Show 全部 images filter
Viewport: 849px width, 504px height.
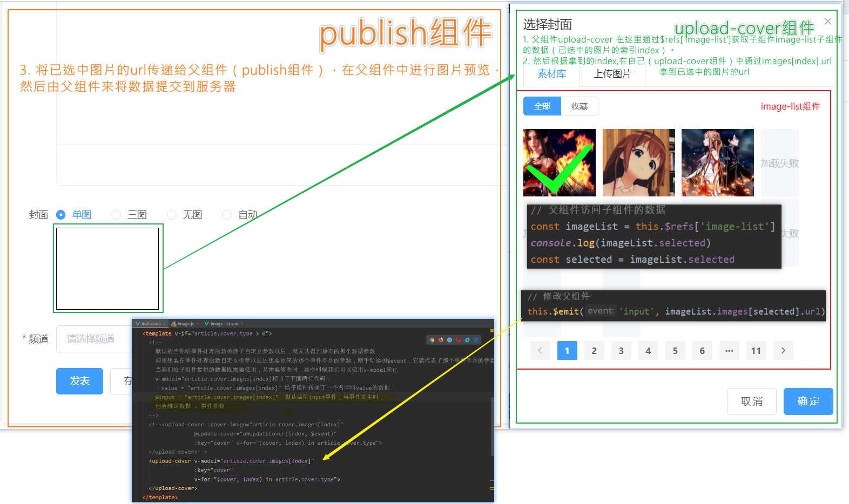(x=542, y=106)
